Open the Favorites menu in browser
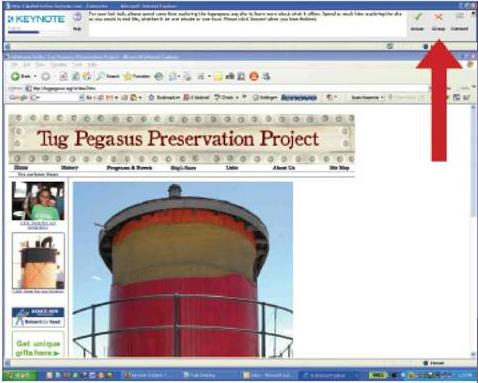 pyautogui.click(x=58, y=64)
